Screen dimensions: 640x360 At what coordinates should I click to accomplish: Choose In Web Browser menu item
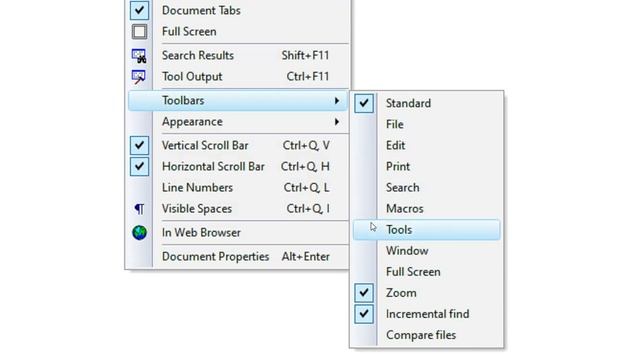(238, 233)
